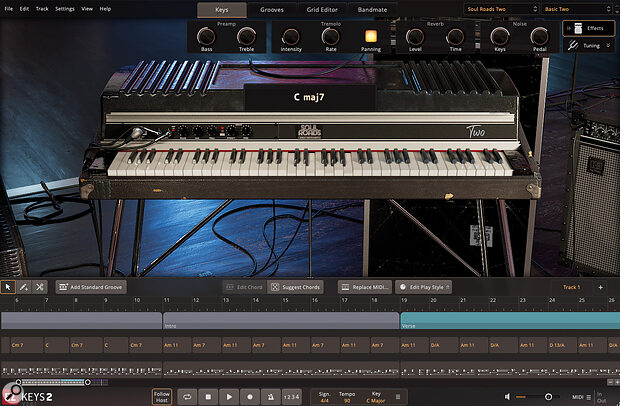Choose the shuffle tool icon
The width and height of the screenshot is (620, 406).
40,287
